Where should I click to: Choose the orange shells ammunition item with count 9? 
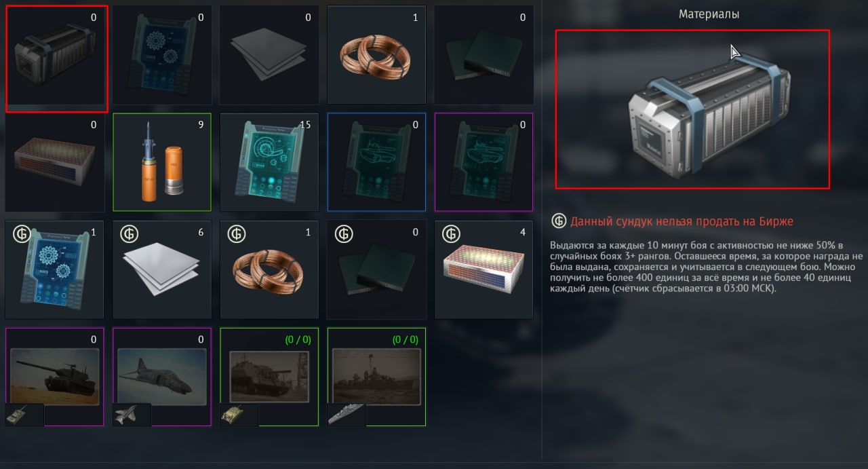pyautogui.click(x=162, y=162)
